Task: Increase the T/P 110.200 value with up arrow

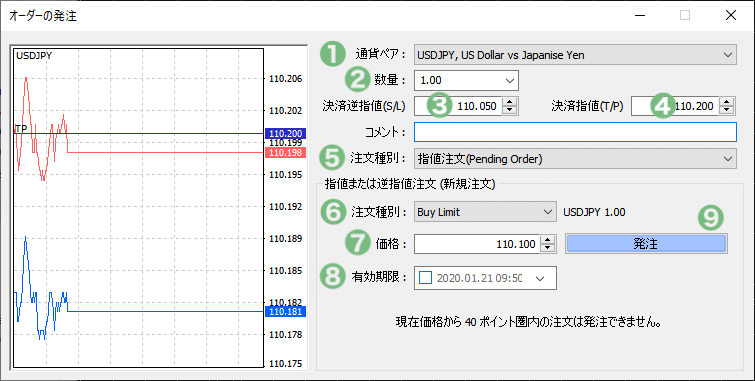Action: (x=726, y=102)
